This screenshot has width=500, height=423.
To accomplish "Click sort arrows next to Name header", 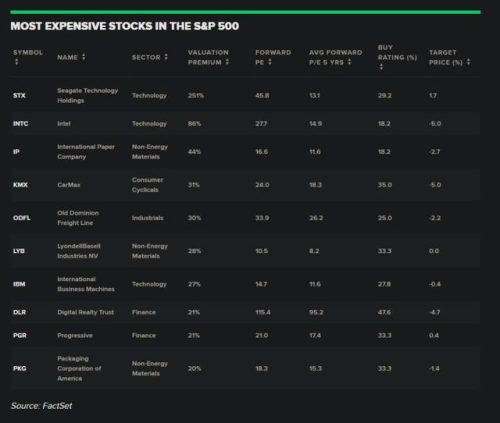I will [x=84, y=57].
